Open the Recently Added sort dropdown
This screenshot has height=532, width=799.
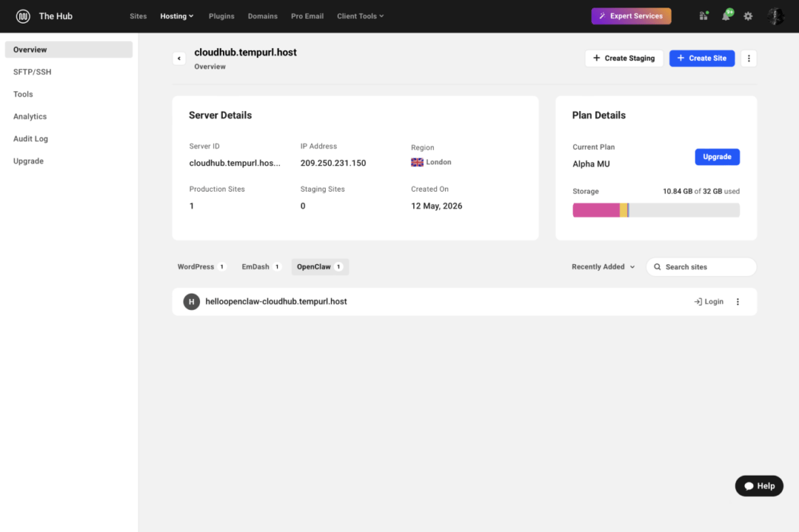tap(603, 267)
